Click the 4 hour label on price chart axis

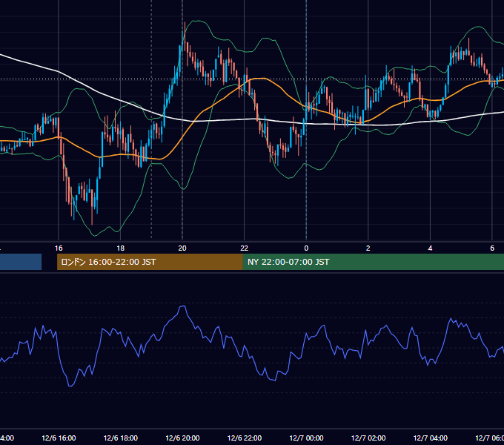(x=430, y=248)
